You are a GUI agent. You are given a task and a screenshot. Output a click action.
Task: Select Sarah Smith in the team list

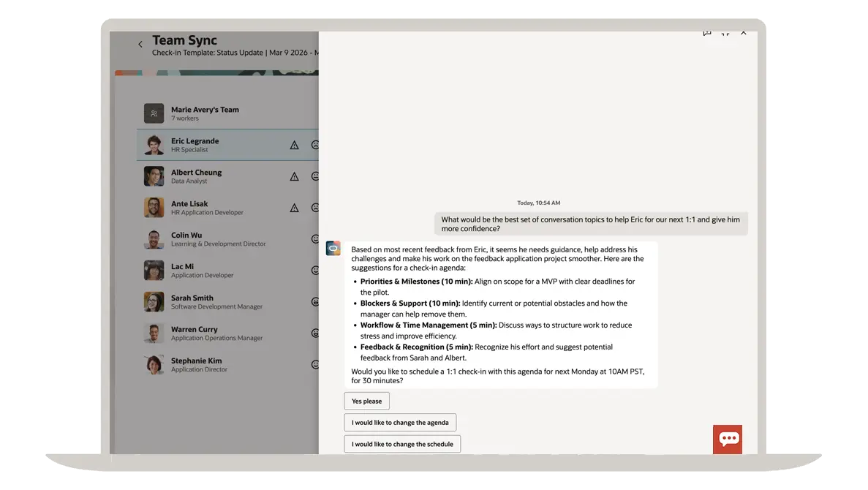point(192,302)
